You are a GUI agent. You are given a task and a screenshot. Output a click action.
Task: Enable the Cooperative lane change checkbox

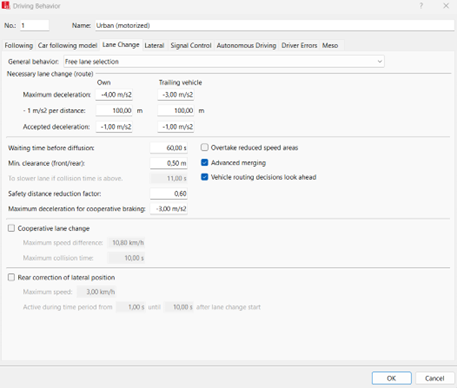click(11, 228)
